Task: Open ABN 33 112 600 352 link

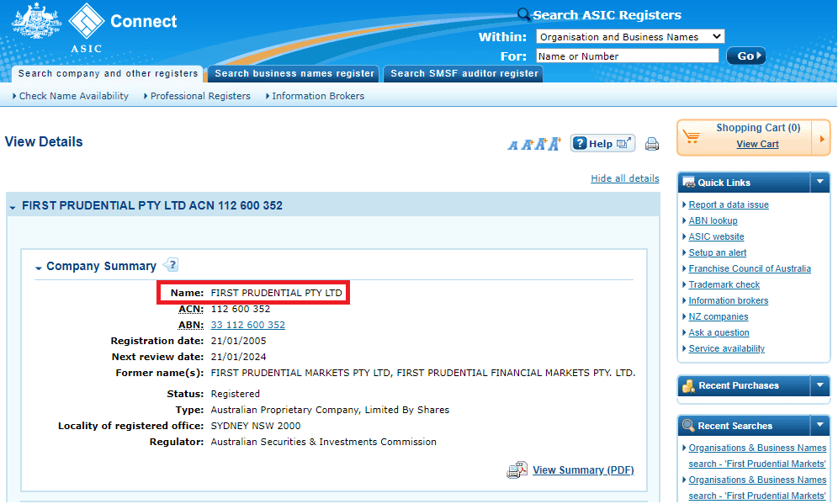Action: coord(248,325)
